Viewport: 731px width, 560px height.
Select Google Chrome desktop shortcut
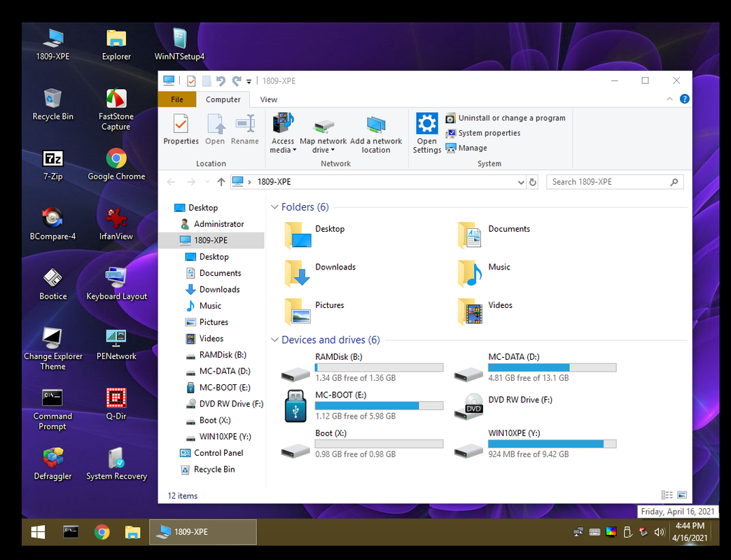(x=116, y=164)
